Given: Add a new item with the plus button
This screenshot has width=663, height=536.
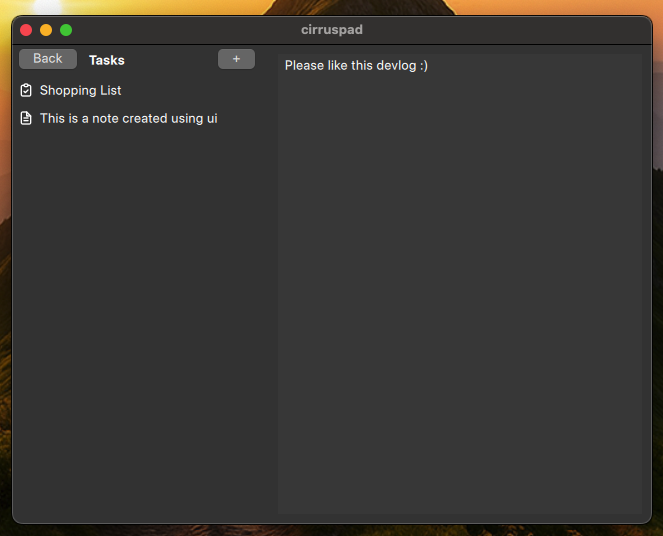Looking at the screenshot, I should pos(236,59).
